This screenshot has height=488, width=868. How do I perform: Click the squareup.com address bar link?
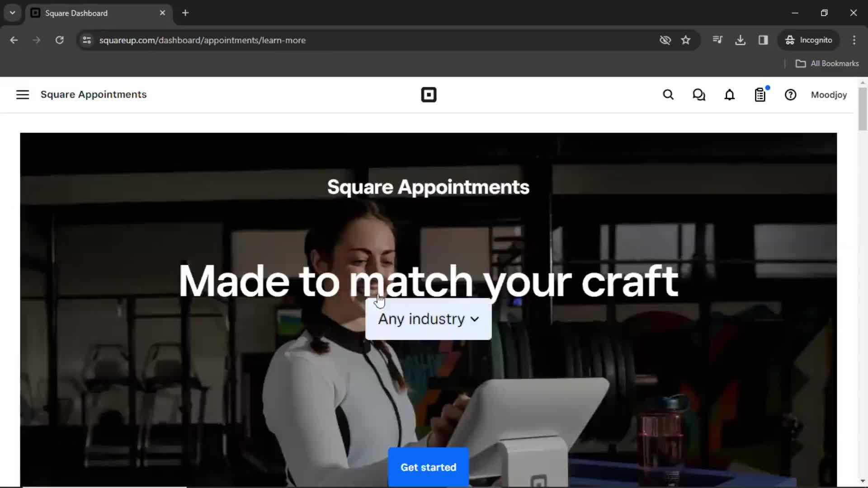pyautogui.click(x=202, y=40)
